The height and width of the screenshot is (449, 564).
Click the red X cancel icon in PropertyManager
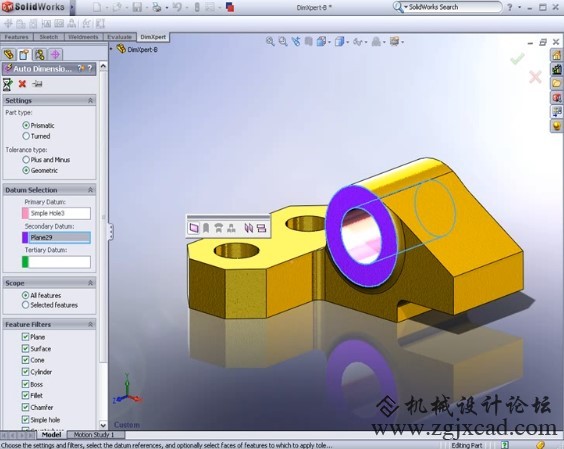click(22, 84)
